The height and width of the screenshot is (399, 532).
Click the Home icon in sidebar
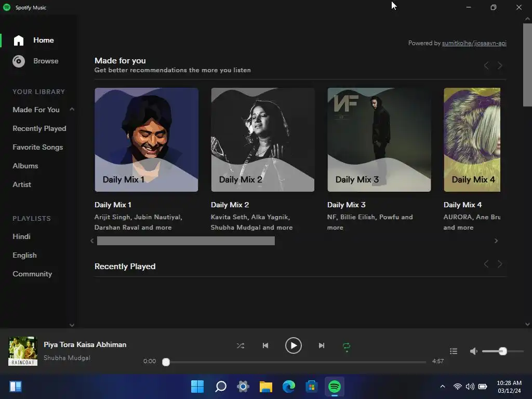(x=19, y=41)
